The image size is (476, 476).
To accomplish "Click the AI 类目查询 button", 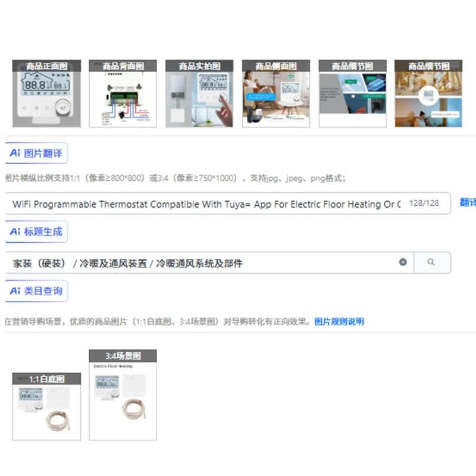I will [36, 291].
